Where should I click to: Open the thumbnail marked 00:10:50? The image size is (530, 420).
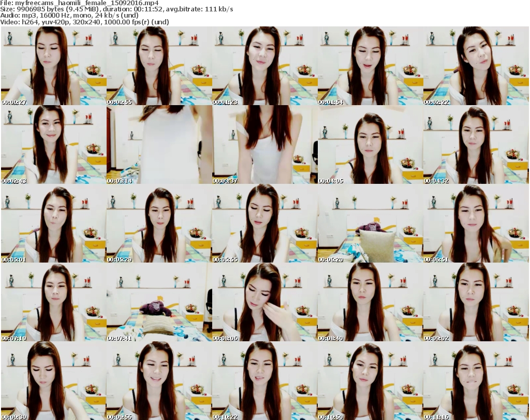(370, 381)
